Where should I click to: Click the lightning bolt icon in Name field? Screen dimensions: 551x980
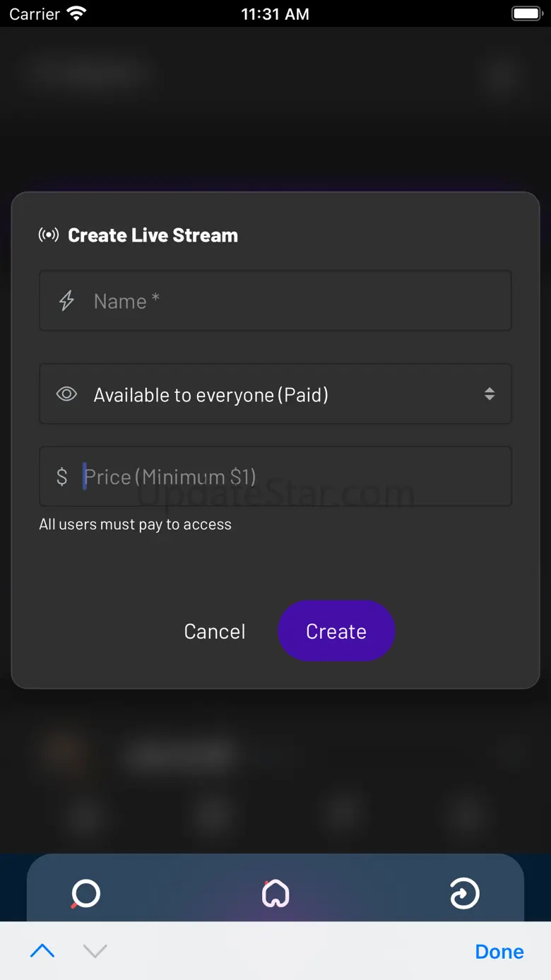click(x=66, y=301)
